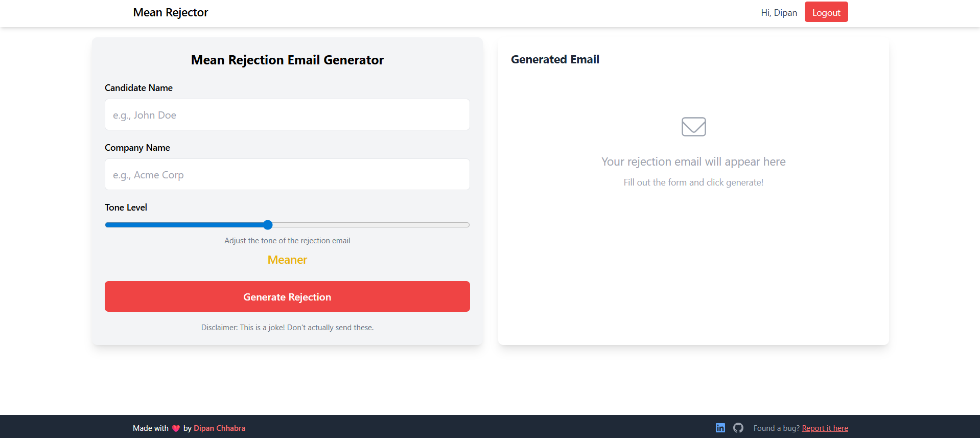
Task: Focus the Candidate Name input field
Action: coord(287,114)
